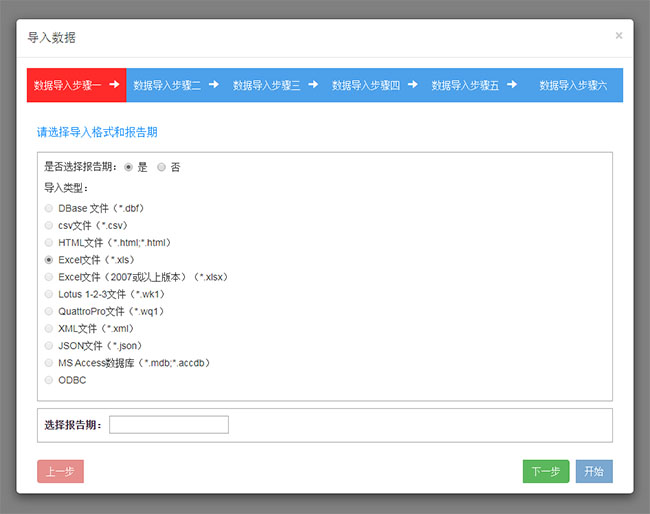Select the ODBC import type
Screen dimensions: 650x514
[x=49, y=380]
